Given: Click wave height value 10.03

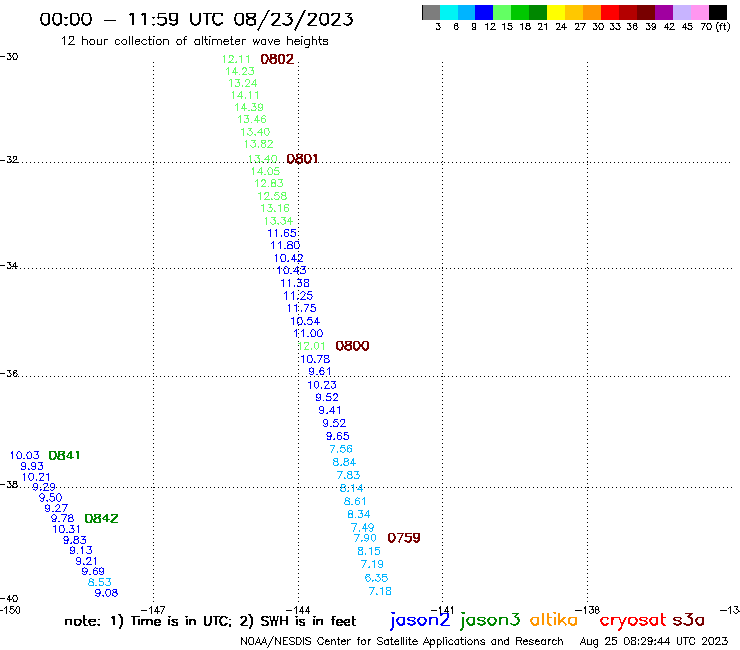Looking at the screenshot, I should coord(25,456).
